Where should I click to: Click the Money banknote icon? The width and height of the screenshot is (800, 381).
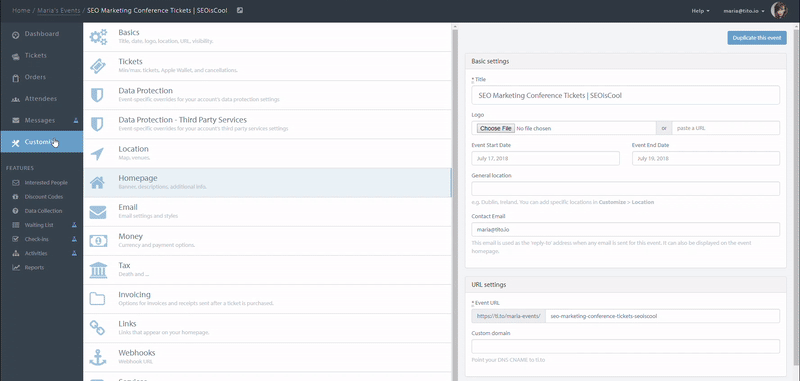(x=98, y=241)
